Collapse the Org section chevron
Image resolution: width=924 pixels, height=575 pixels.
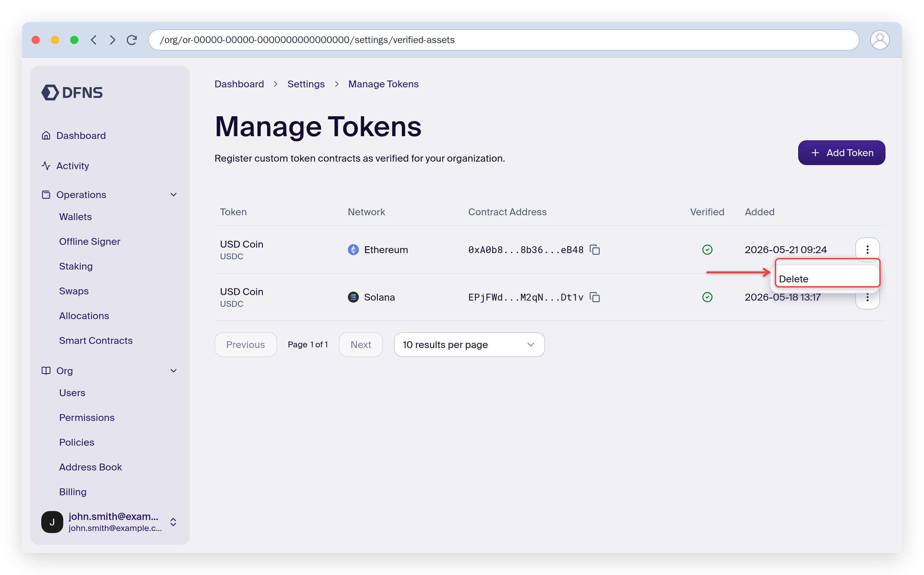click(174, 371)
